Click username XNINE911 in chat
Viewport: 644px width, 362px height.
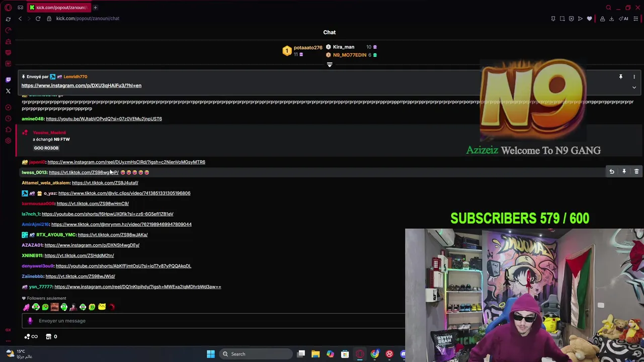32,255
